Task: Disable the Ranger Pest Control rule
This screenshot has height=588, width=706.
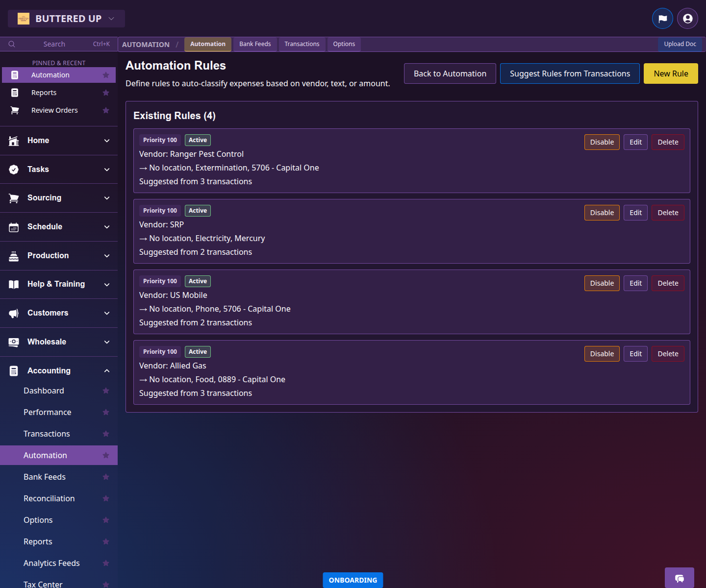Action: click(x=602, y=142)
